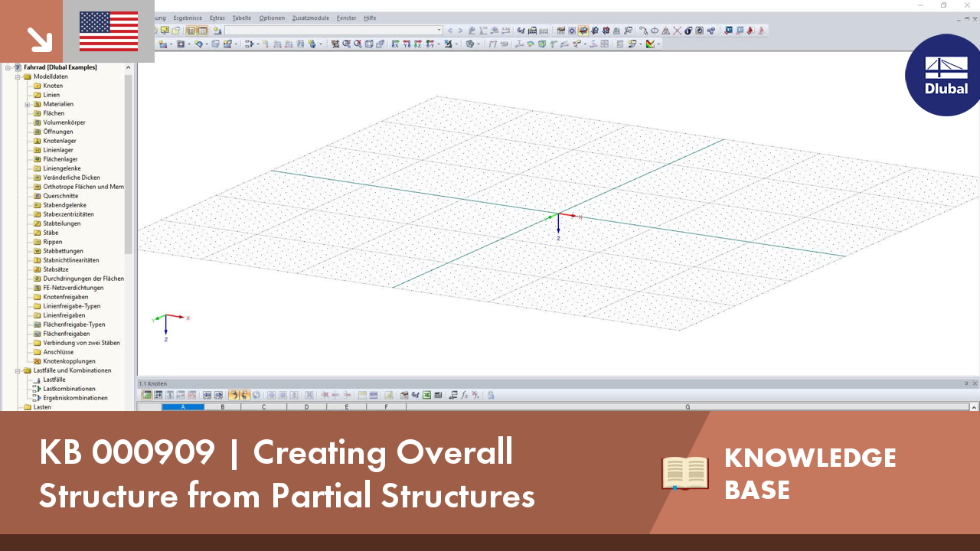Open the Fenster menu
980x551 pixels.
(346, 18)
